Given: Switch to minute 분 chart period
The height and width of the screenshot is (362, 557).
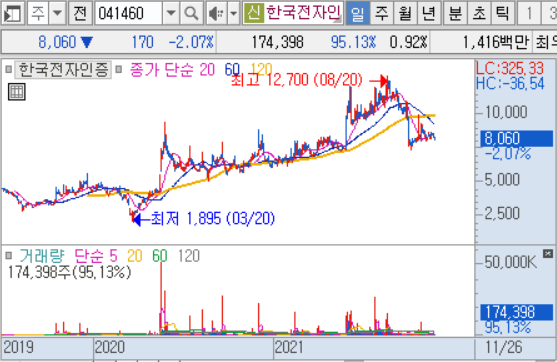Looking at the screenshot, I should [x=455, y=13].
